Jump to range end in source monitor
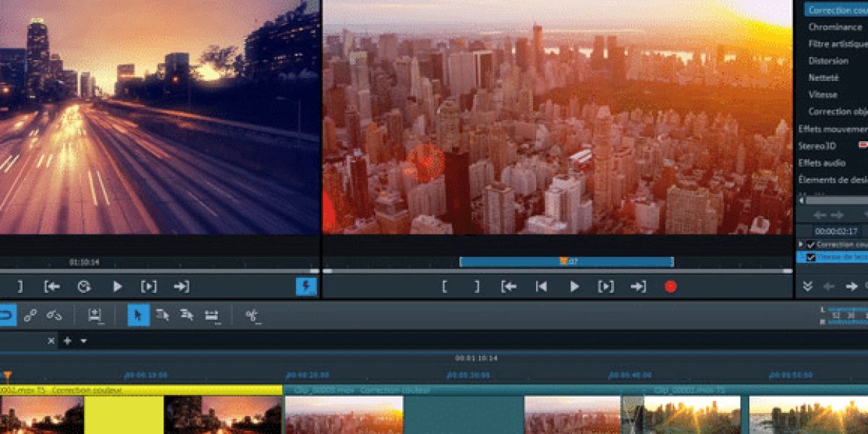Viewport: 868px width, 434px height. [x=182, y=286]
